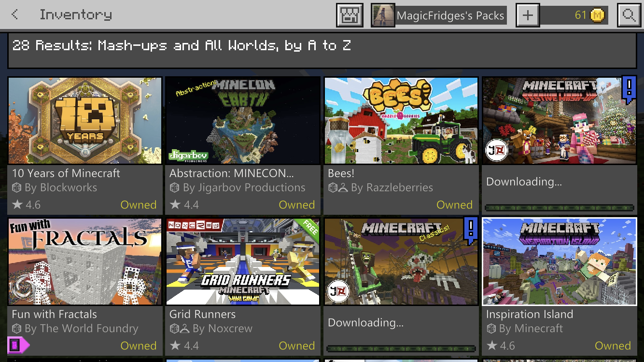Open 10 Years of Minecraft thumbnail
This screenshot has height=362, width=644.
pos(85,121)
